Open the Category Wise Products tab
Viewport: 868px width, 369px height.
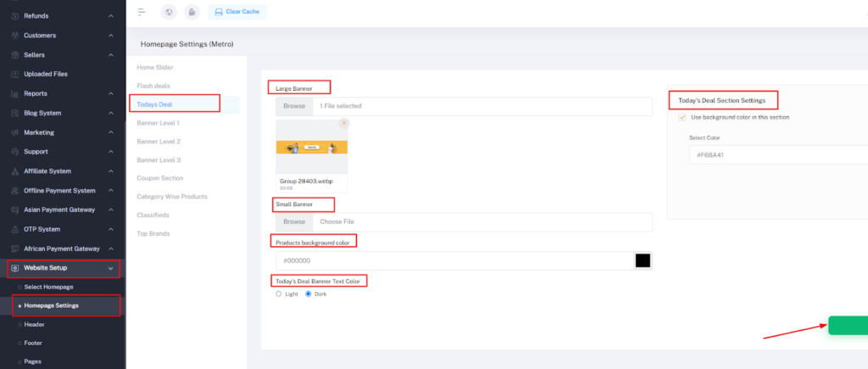pos(172,197)
